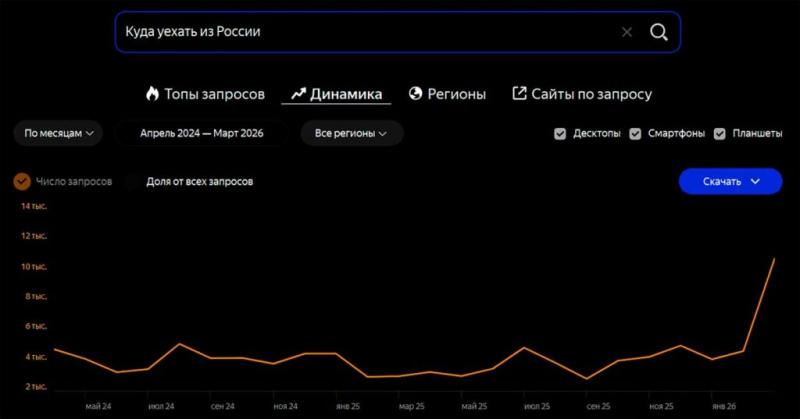
Task: Click the trend arrow icon beside Динамика
Action: click(297, 94)
